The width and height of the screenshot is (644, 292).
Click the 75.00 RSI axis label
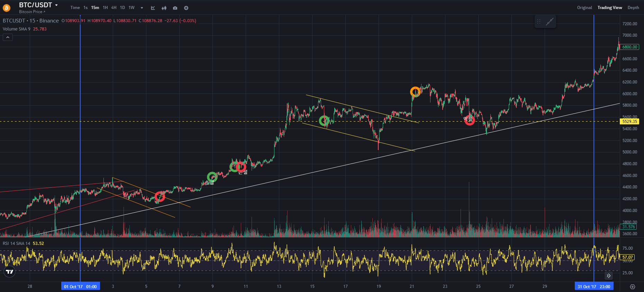pos(627,248)
